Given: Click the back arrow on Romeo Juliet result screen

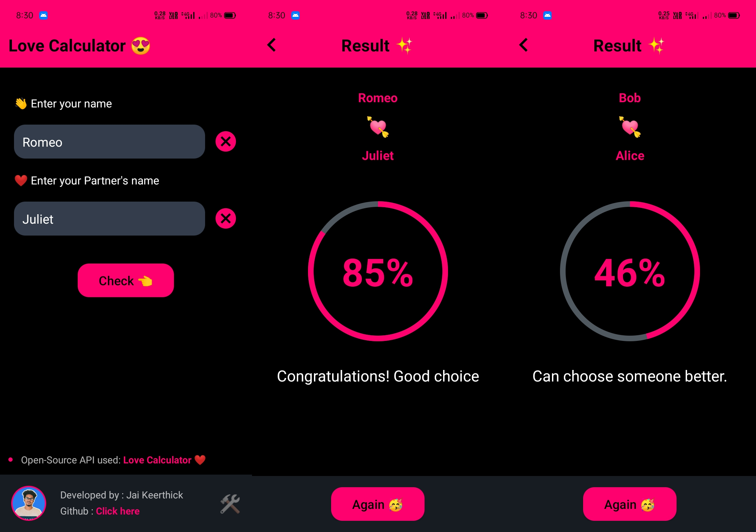Looking at the screenshot, I should tap(272, 45).
